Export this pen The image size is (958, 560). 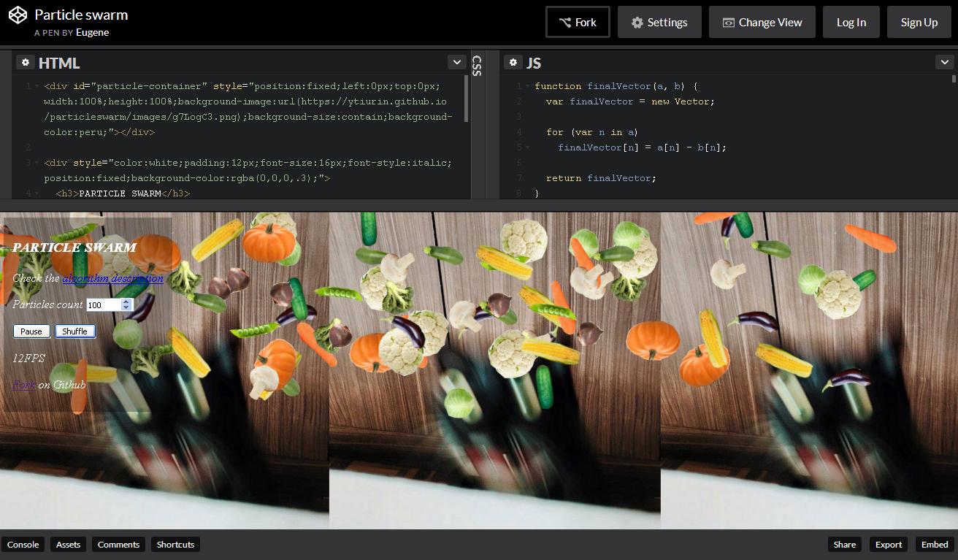[889, 545]
